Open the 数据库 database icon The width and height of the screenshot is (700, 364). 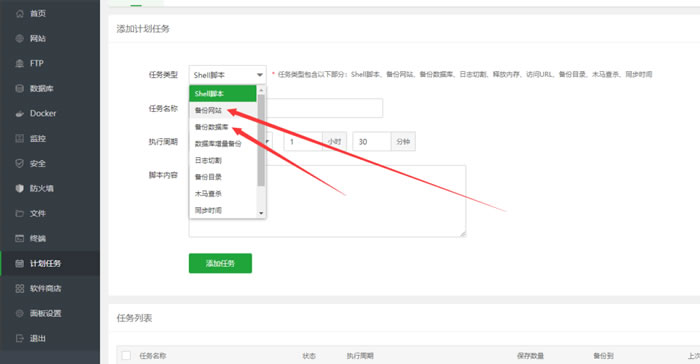click(x=20, y=88)
